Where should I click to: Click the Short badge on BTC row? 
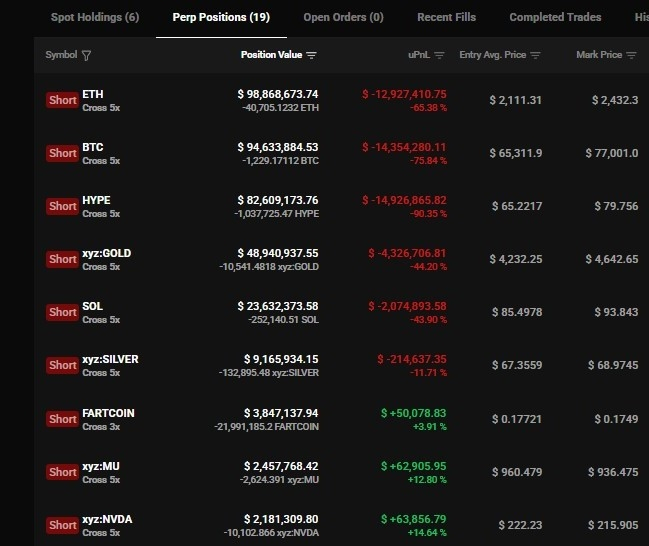click(62, 153)
